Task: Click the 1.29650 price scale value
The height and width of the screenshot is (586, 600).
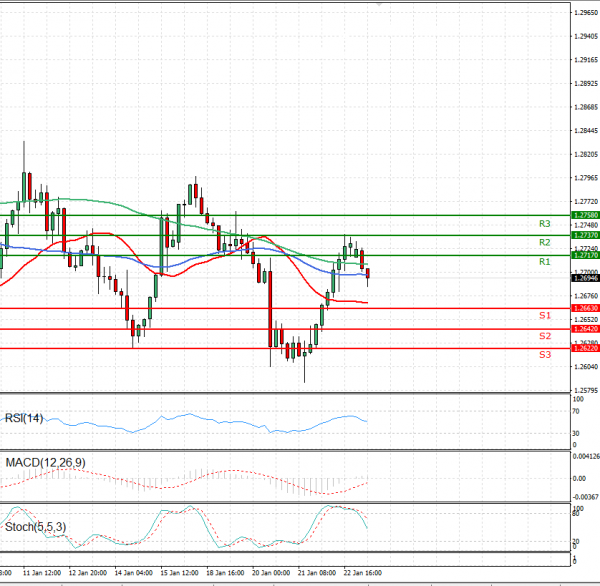Action: (x=586, y=13)
